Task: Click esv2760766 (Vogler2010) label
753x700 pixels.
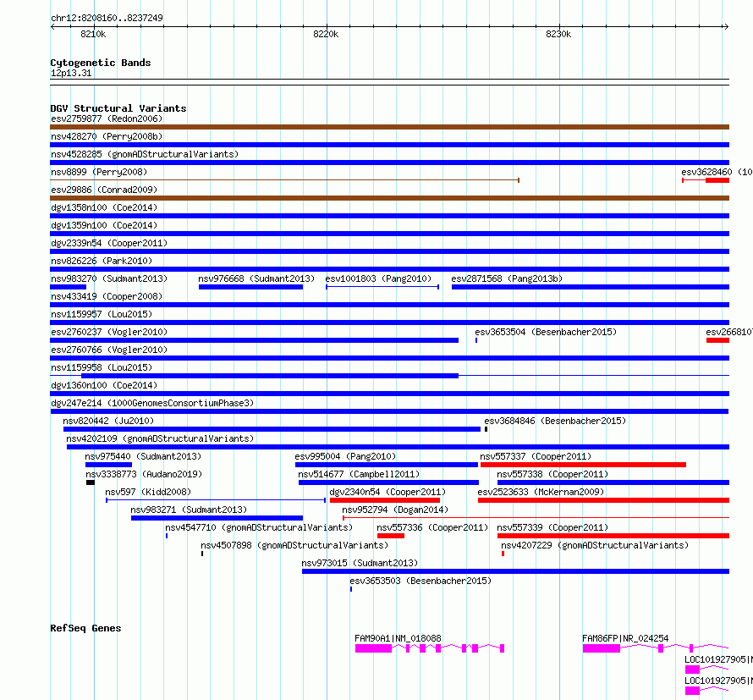Action: pos(109,350)
